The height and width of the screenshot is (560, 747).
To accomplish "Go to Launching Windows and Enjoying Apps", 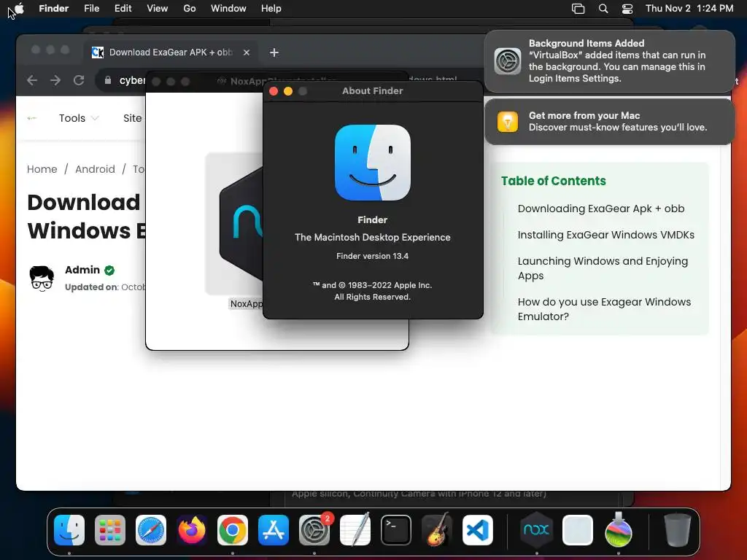I will [603, 268].
